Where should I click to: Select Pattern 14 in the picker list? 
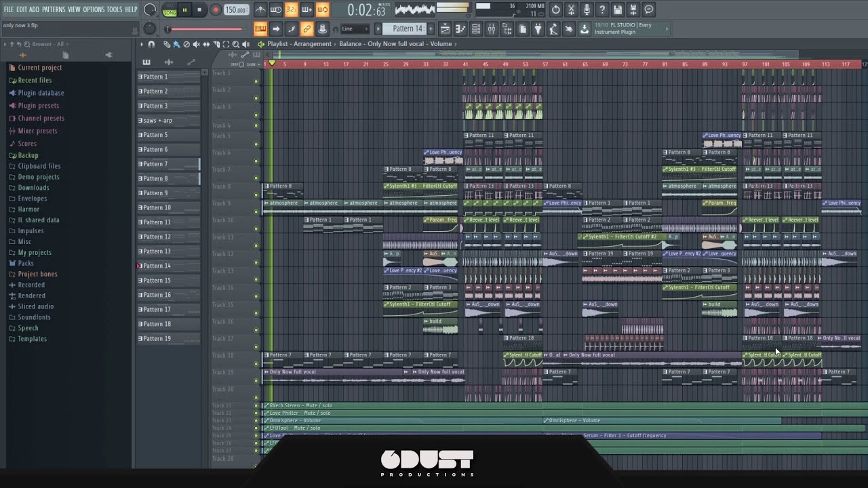coord(168,266)
